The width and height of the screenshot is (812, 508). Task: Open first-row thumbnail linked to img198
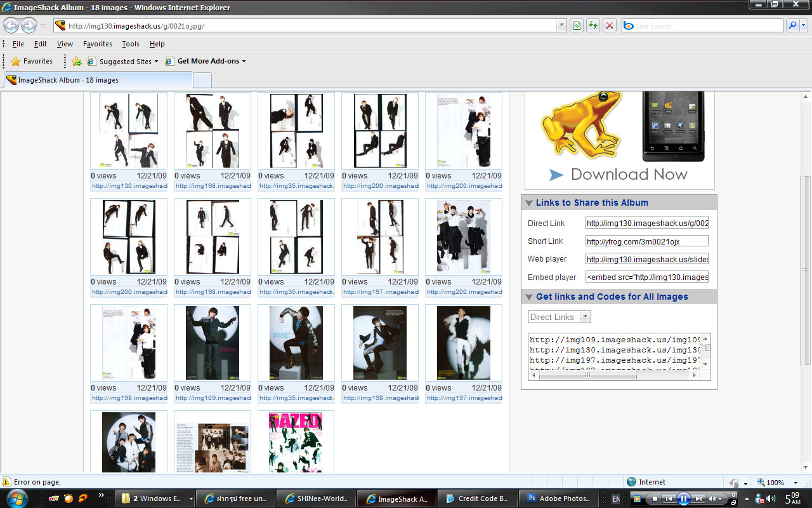tap(213, 131)
